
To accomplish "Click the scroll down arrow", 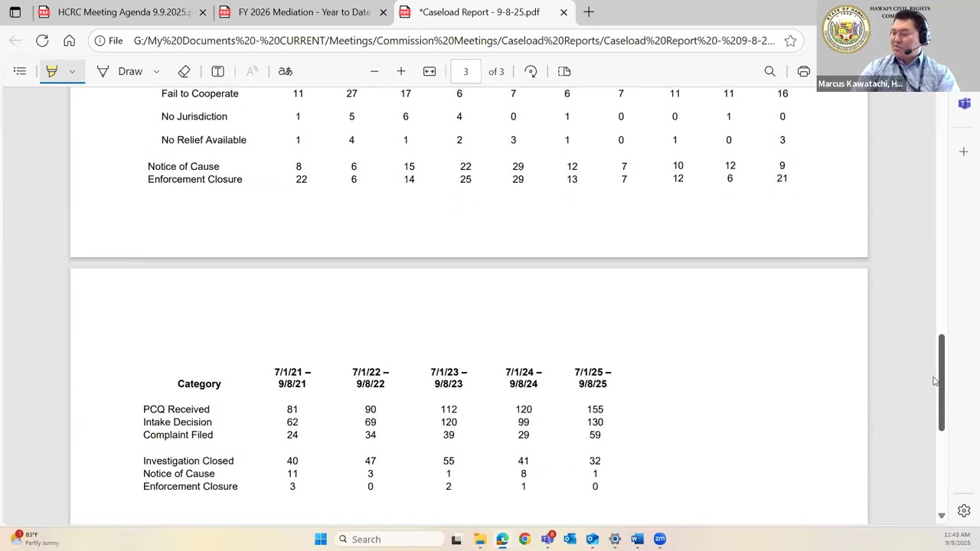I will coord(942,516).
